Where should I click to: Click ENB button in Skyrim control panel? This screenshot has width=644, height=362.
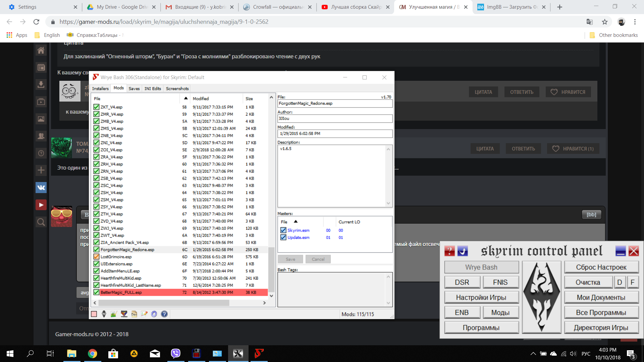pyautogui.click(x=462, y=312)
